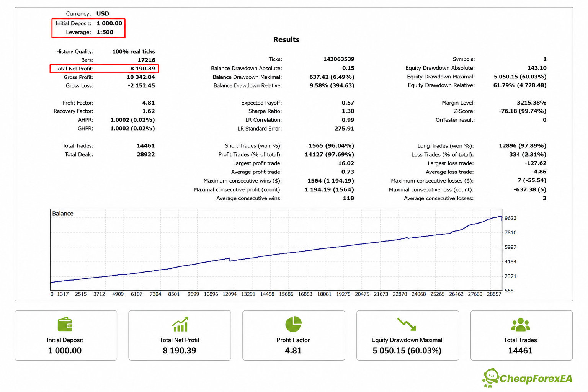The height and width of the screenshot is (392, 588).
Task: Click the Margin Level value 3215.38%
Action: (x=531, y=103)
